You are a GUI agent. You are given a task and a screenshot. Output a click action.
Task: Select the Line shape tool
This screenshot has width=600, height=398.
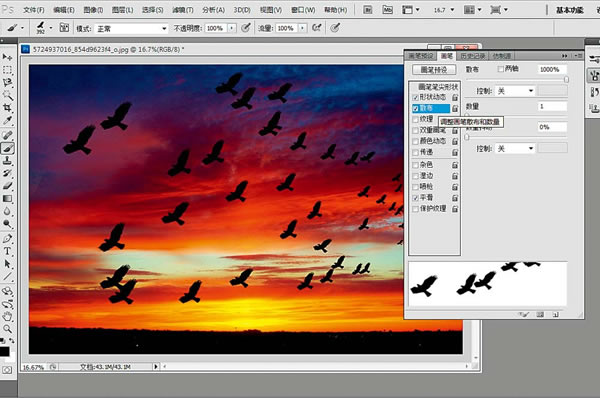pyautogui.click(x=7, y=277)
